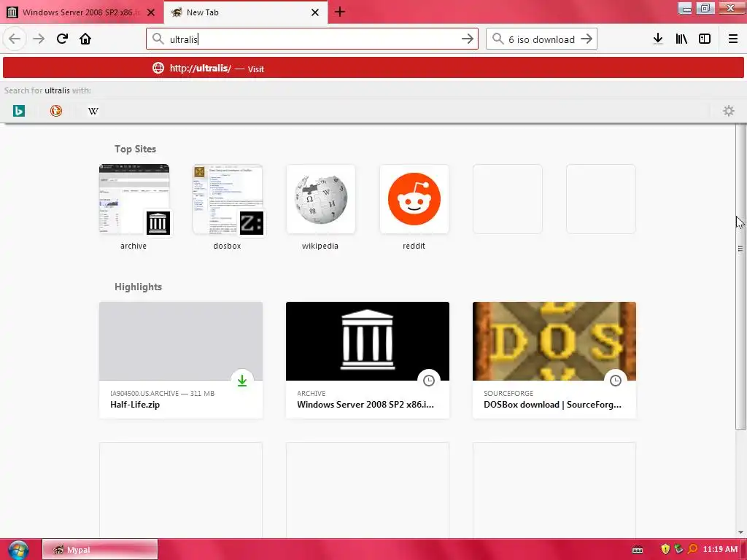Click the search box magnifier icon

pos(498,39)
